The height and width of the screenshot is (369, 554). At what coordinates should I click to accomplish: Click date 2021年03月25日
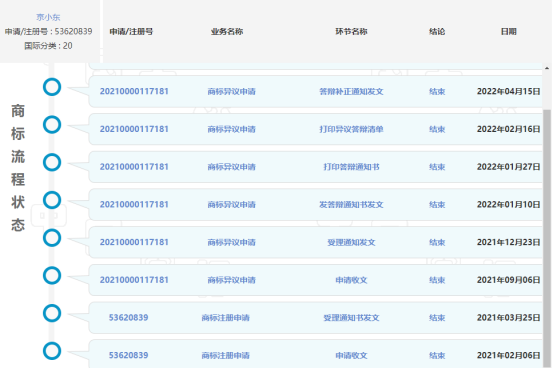(x=508, y=317)
